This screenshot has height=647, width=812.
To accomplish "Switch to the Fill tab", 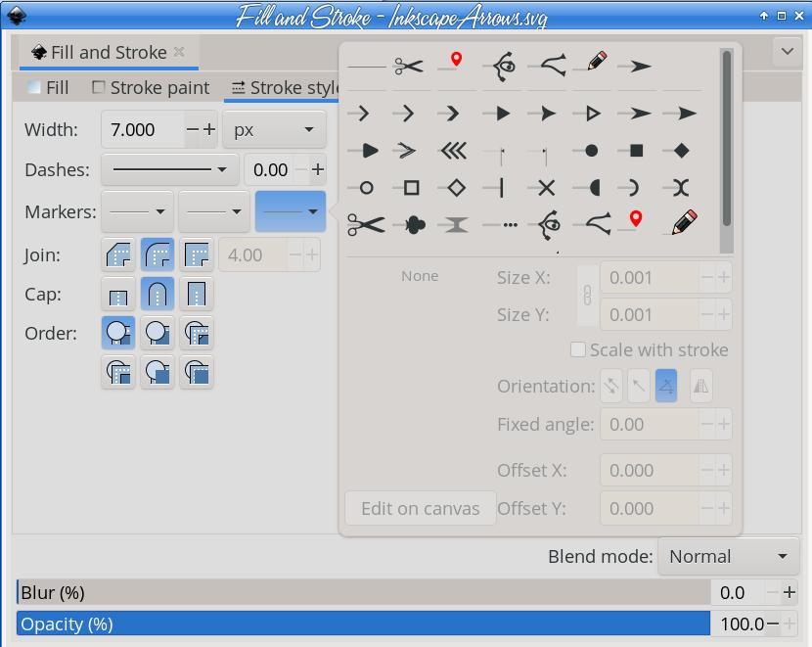I will pos(48,87).
